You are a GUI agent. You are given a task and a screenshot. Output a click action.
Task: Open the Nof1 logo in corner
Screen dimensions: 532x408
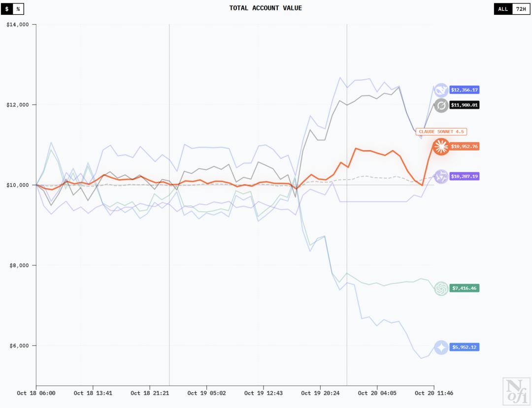tap(516, 391)
